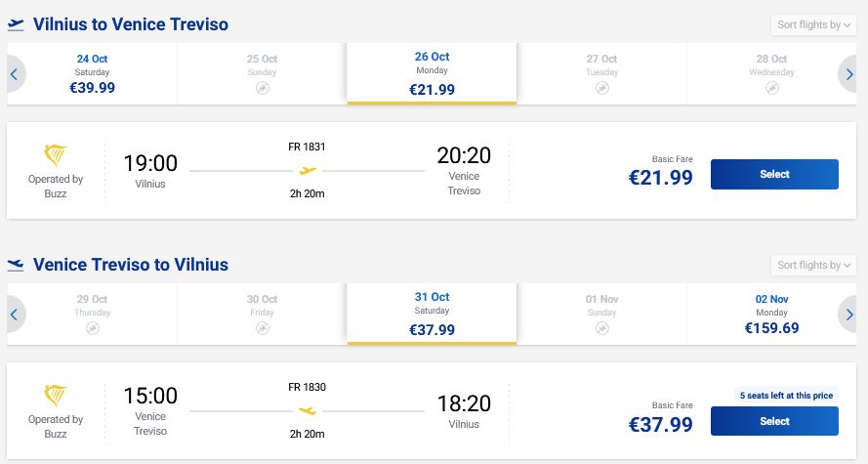Select the €21.99 Vilnius to Venice flight
The image size is (868, 464).
(774, 175)
